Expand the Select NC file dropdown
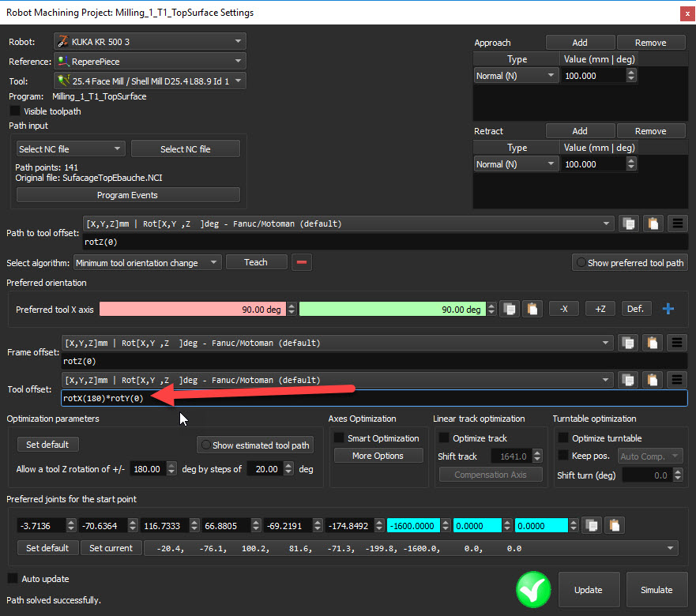This screenshot has height=616, width=696. (70, 148)
